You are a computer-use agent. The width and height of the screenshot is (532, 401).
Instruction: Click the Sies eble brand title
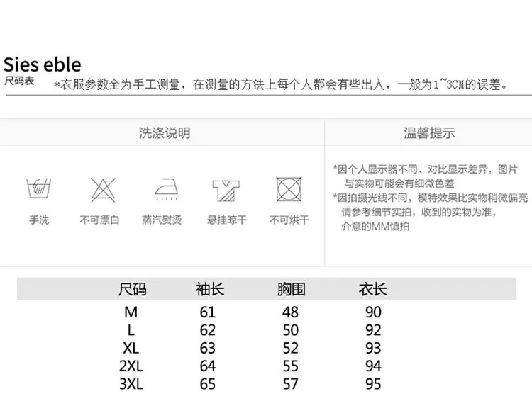click(x=43, y=64)
